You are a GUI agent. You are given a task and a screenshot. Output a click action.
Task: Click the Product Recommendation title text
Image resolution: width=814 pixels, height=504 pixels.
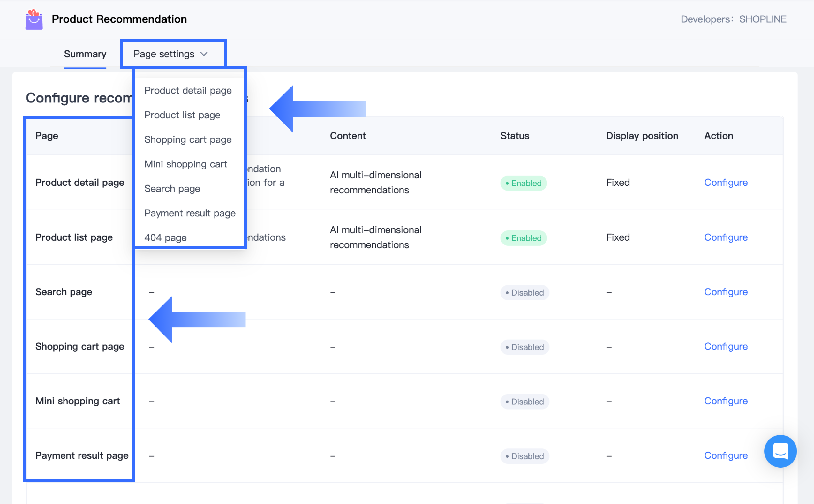coord(119,19)
